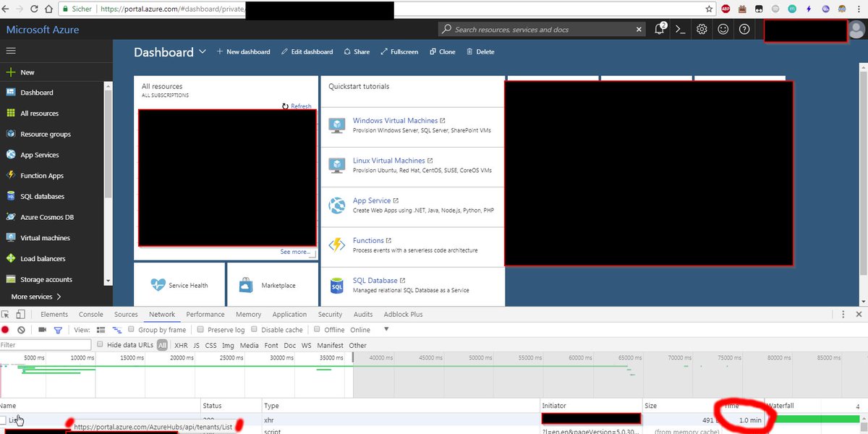Enable Group by frame checkbox
This screenshot has height=434, width=868.
pos(132,330)
